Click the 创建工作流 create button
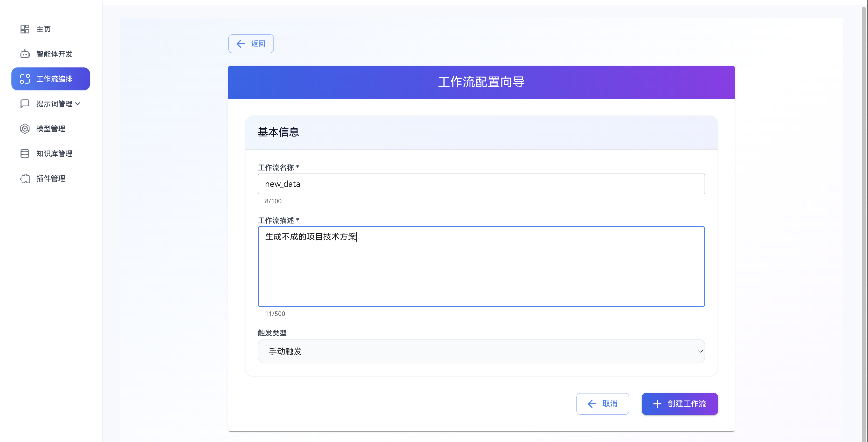Viewport: 868px width, 442px height. tap(680, 404)
